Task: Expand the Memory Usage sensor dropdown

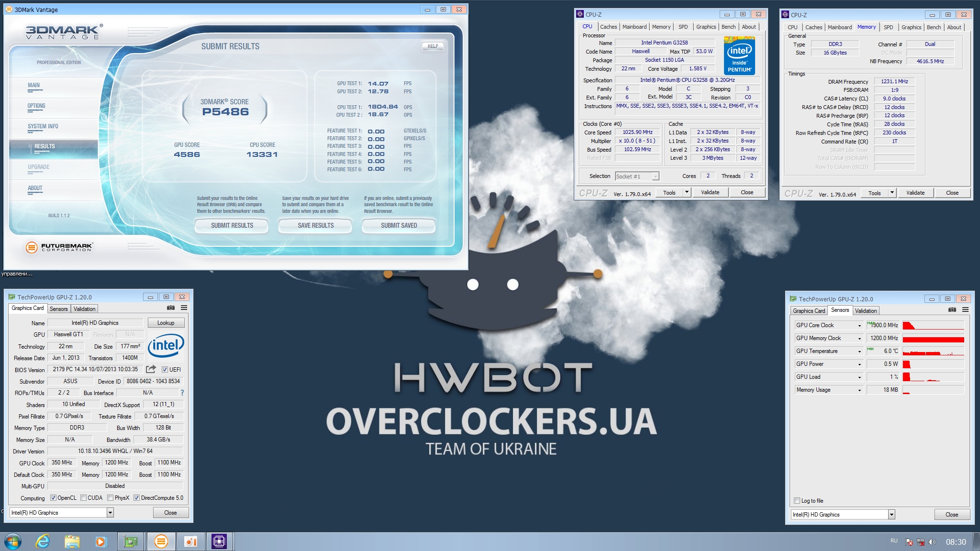Action: [859, 390]
